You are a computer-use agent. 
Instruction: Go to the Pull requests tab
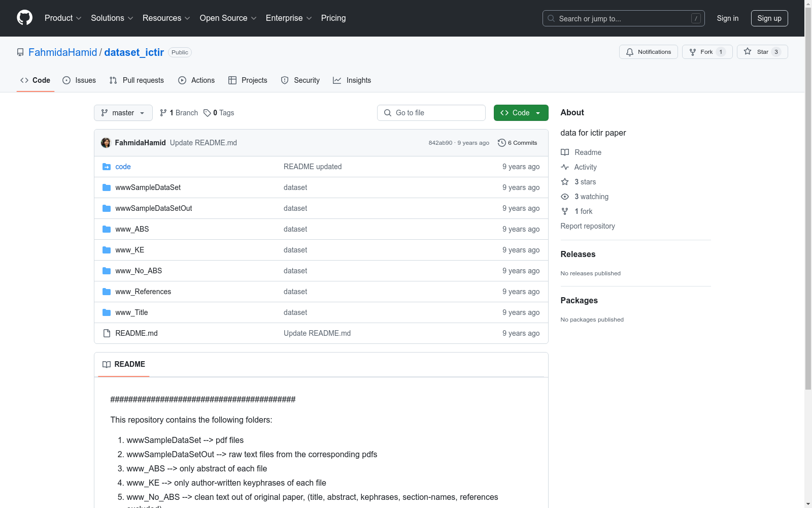pyautogui.click(x=137, y=80)
